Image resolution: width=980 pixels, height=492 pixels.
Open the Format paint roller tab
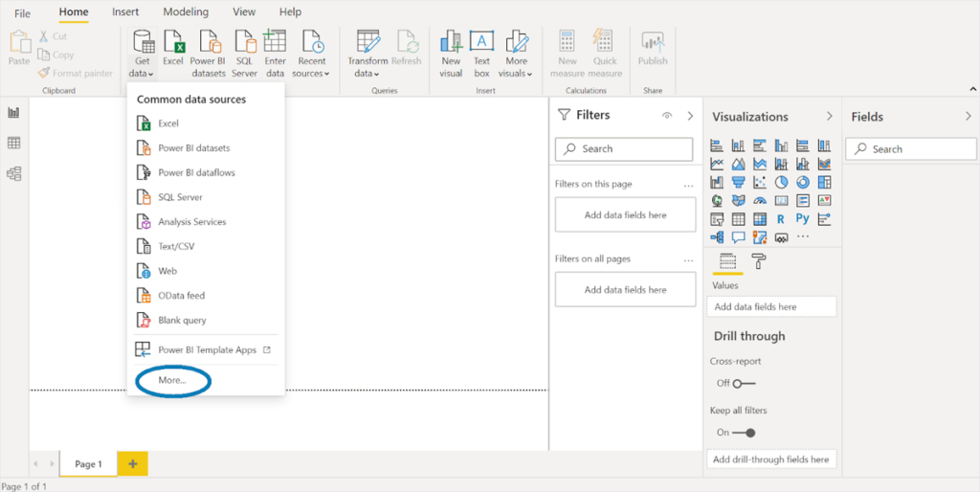[758, 261]
